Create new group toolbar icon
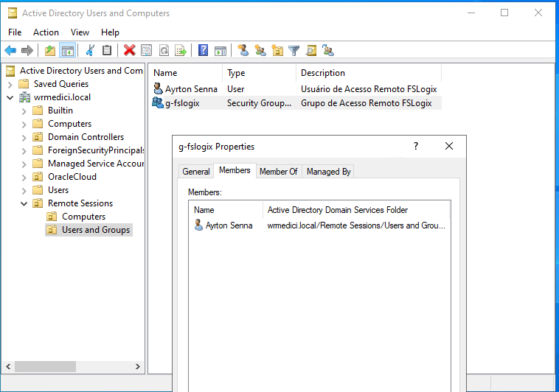The width and height of the screenshot is (559, 392). [260, 50]
